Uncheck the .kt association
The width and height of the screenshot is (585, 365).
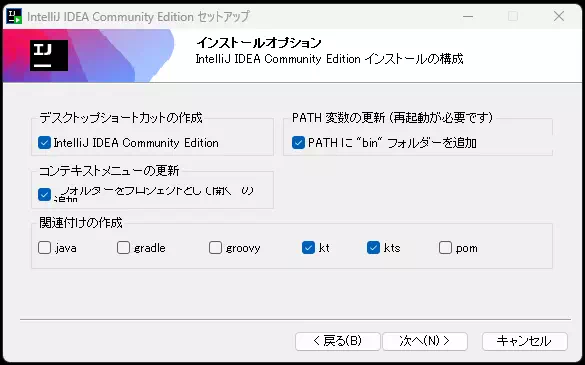click(x=308, y=247)
